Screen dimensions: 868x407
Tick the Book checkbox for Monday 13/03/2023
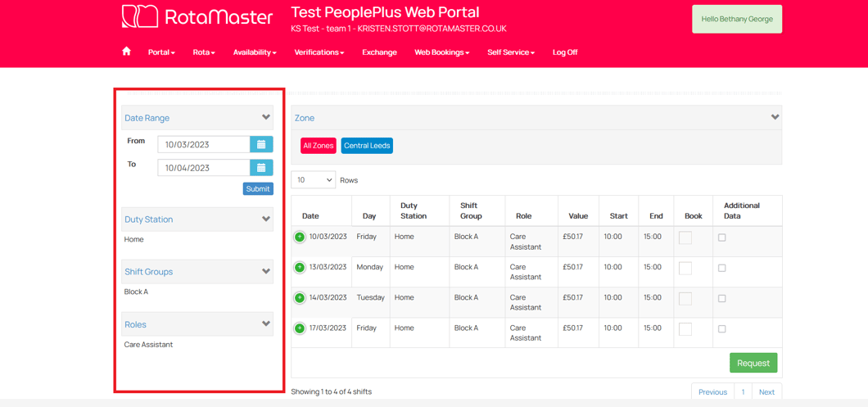[x=685, y=268]
